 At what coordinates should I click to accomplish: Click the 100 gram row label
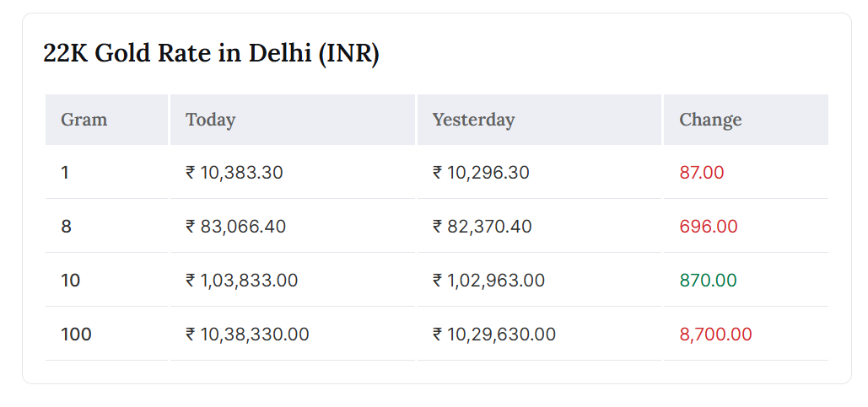tap(76, 335)
